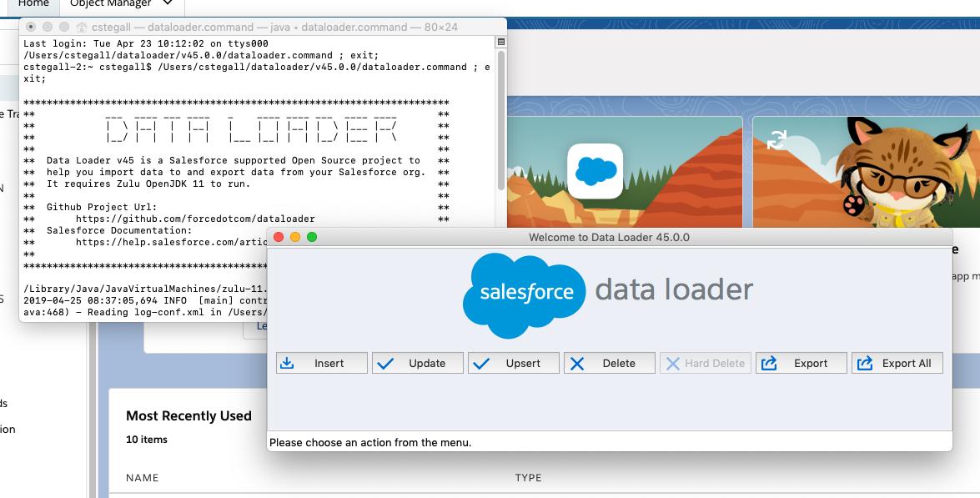Toggle fullscreen with the green traffic light
The height and width of the screenshot is (498, 980).
(x=313, y=238)
